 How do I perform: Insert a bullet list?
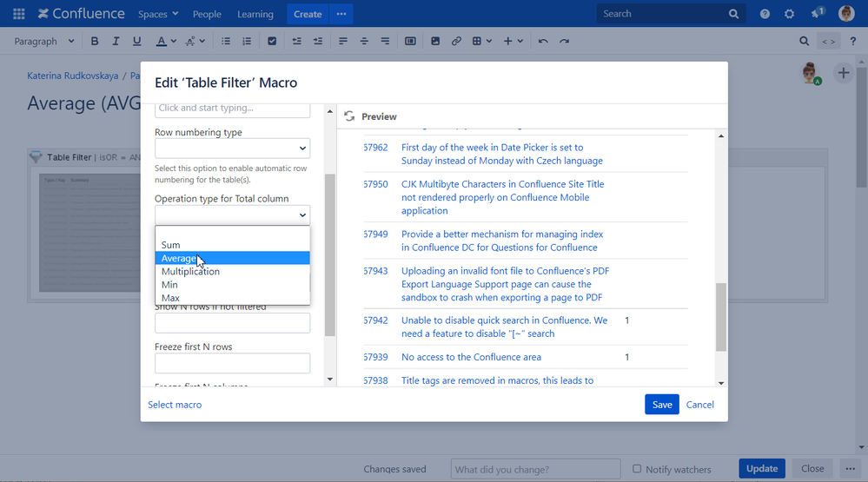click(x=226, y=41)
